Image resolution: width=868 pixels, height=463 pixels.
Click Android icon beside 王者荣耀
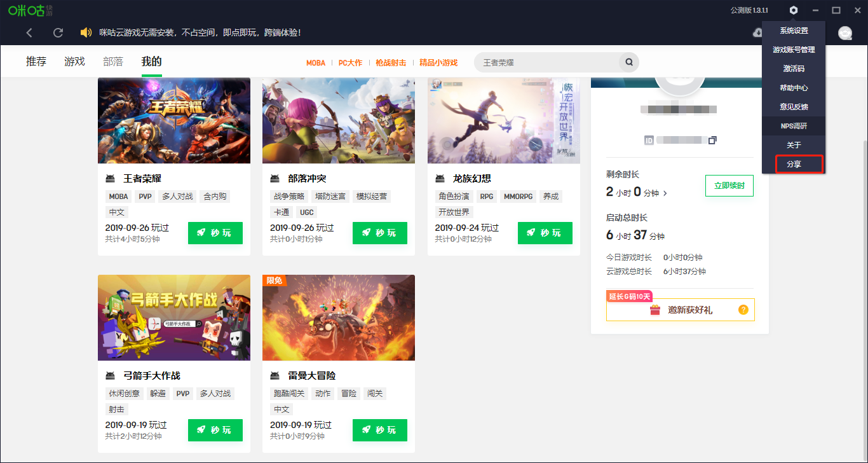click(111, 179)
